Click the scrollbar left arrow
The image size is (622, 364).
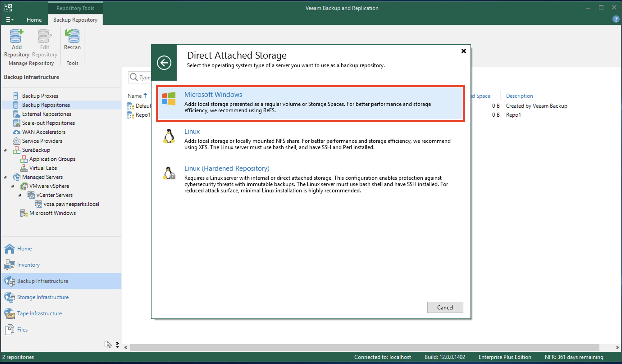click(x=126, y=348)
